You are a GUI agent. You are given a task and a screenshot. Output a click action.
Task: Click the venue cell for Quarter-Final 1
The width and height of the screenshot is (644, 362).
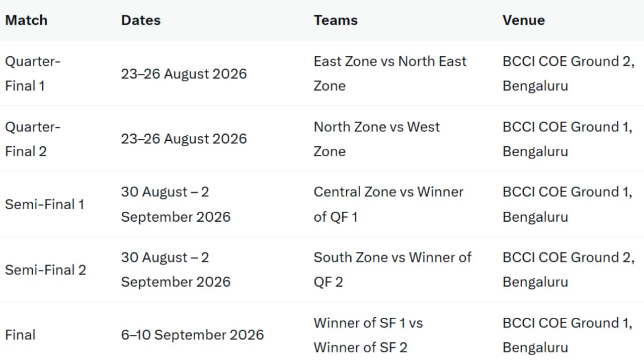click(x=569, y=73)
